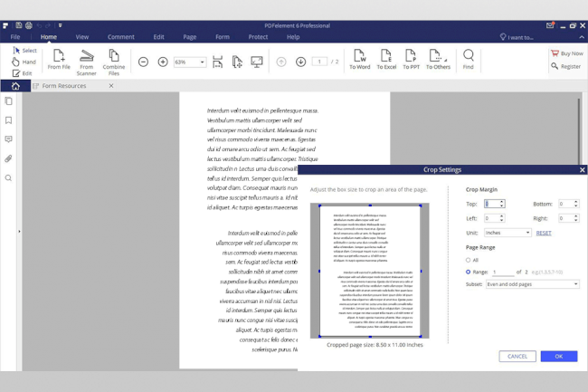This screenshot has width=588, height=392.
Task: Zoom in with the plus icon
Action: [163, 62]
